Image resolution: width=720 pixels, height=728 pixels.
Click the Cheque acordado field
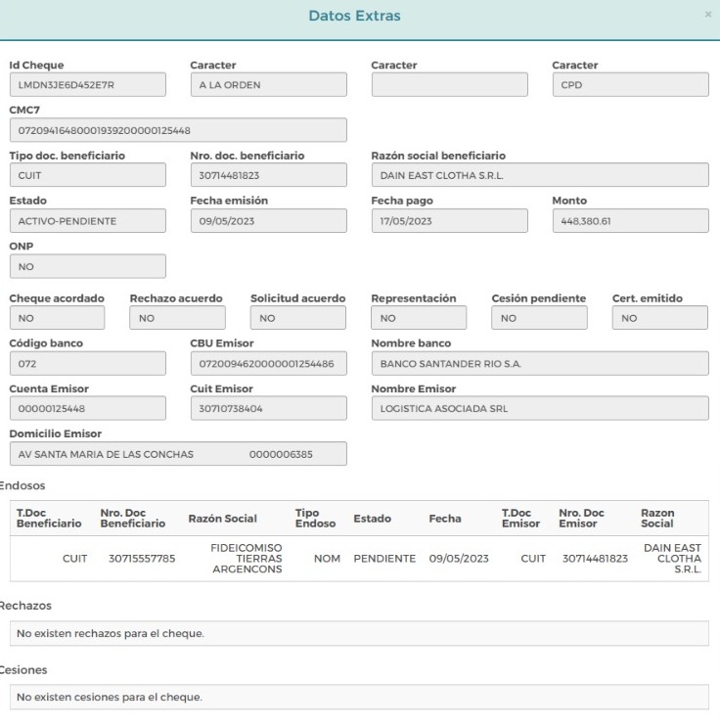57,318
